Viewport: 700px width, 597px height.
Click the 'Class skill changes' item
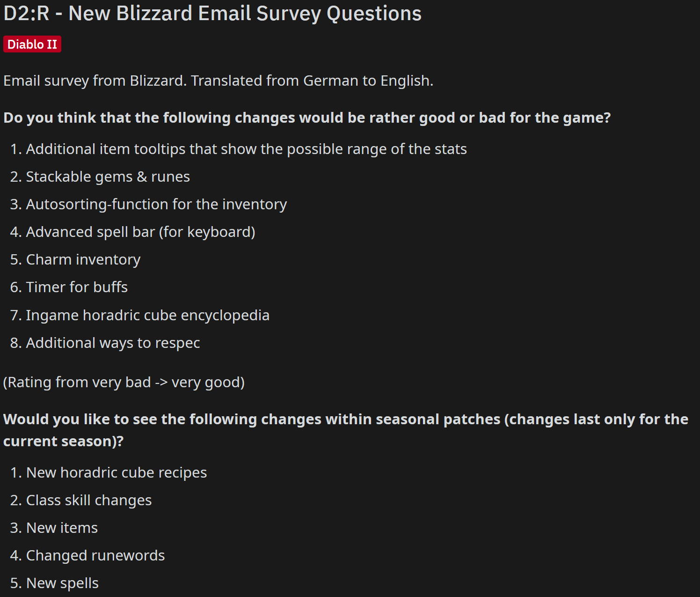coord(89,501)
